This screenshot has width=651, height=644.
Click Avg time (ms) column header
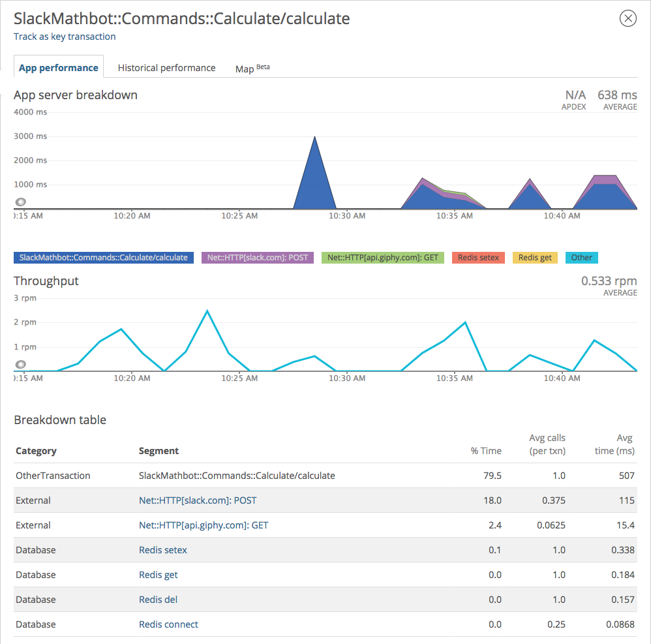point(614,444)
